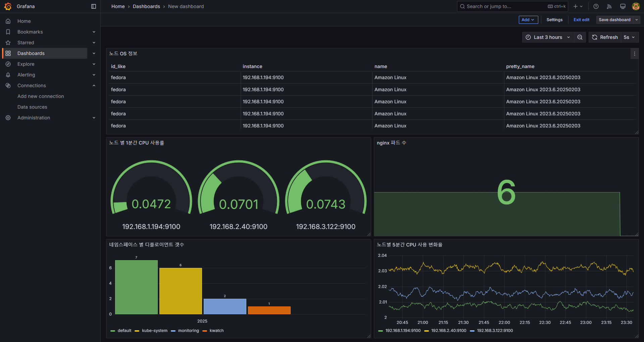The width and height of the screenshot is (644, 342).
Task: Open the news RSS feed icon
Action: pos(609,6)
